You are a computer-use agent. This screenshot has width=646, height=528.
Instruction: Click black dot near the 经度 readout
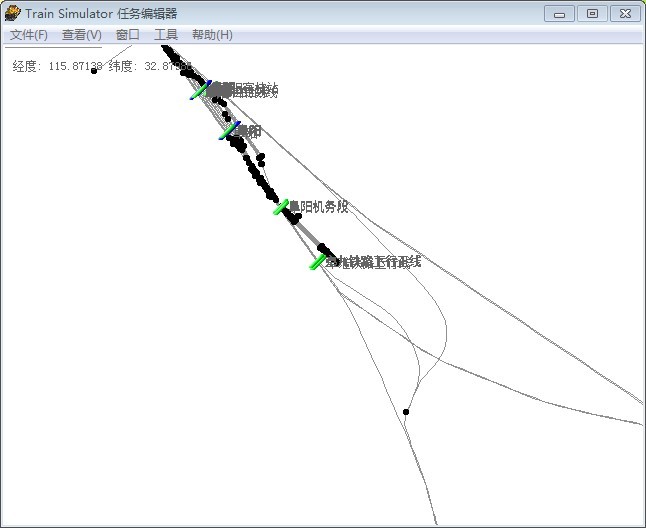tap(94, 70)
